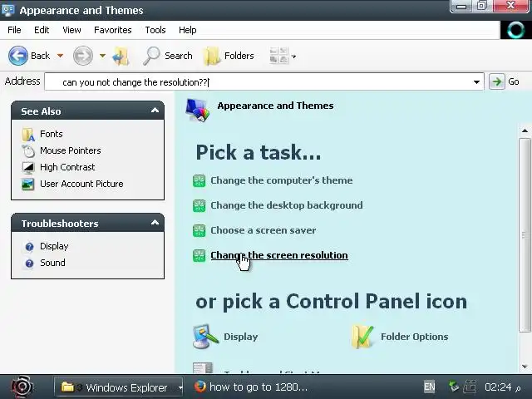Open the Views icon in toolbar
This screenshot has width=532, height=399.
(x=279, y=56)
